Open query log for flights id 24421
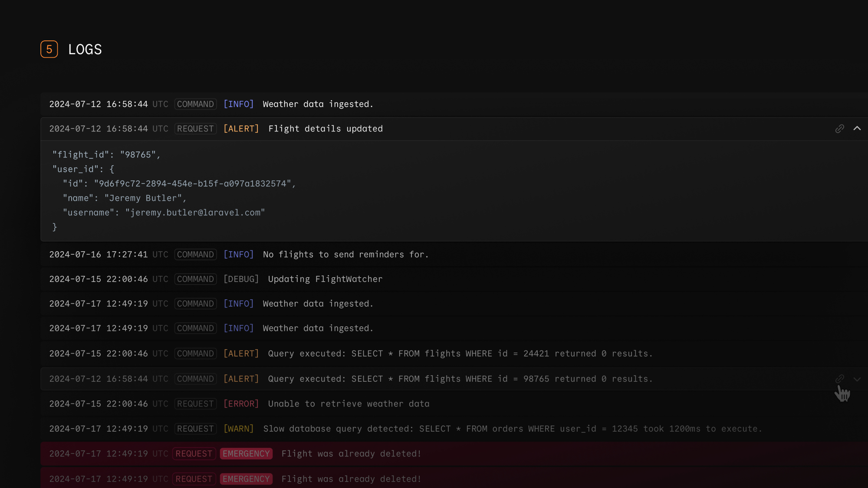Viewport: 868px width, 488px height. [x=460, y=354]
